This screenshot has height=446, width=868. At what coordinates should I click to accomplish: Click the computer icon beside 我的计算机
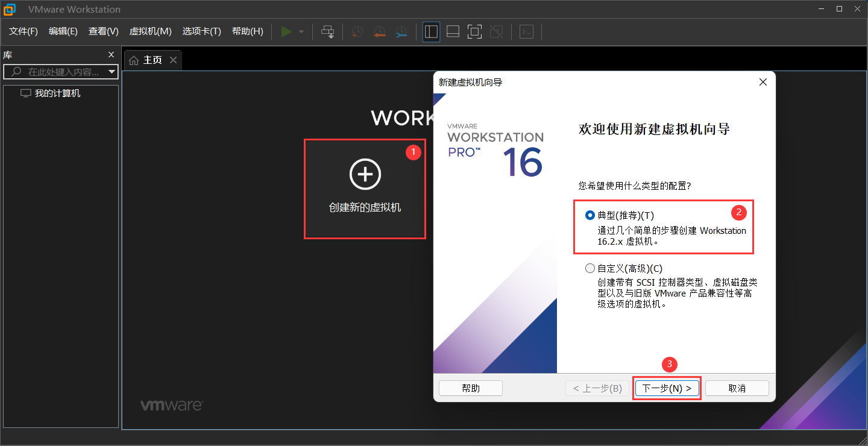point(25,93)
